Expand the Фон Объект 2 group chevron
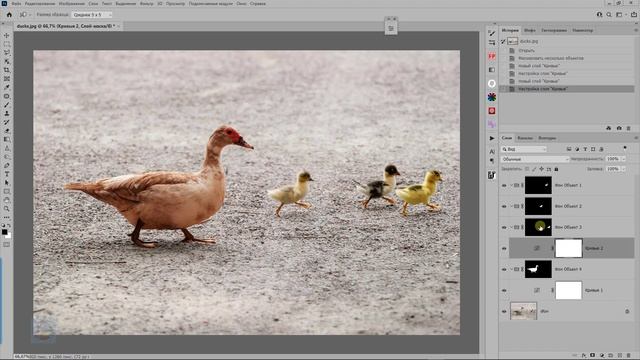Screen dimensions: 640x360 click(x=511, y=206)
